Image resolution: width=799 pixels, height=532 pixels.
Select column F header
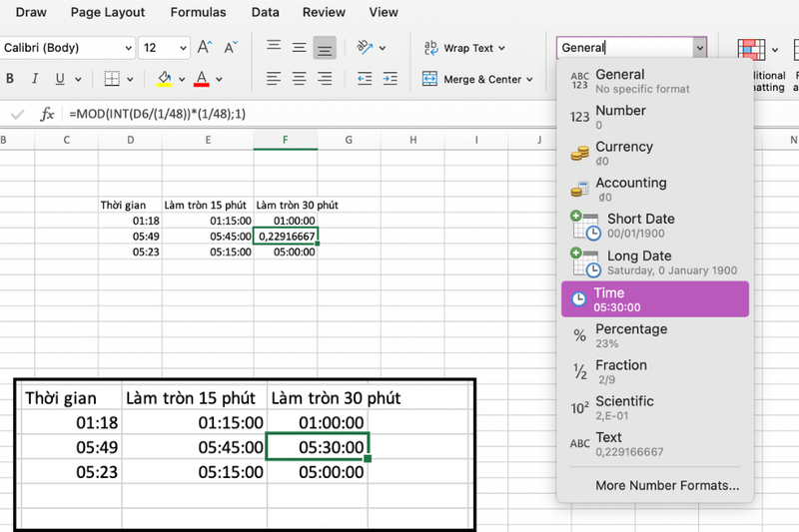[285, 140]
